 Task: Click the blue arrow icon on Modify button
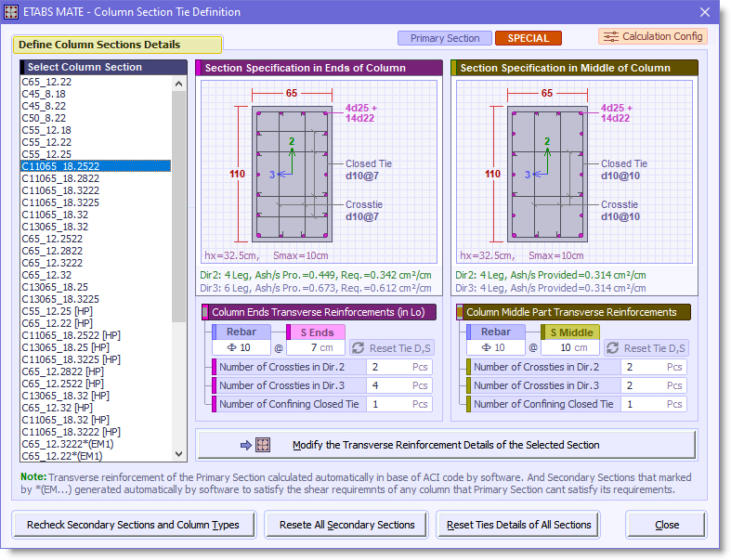pos(246,445)
